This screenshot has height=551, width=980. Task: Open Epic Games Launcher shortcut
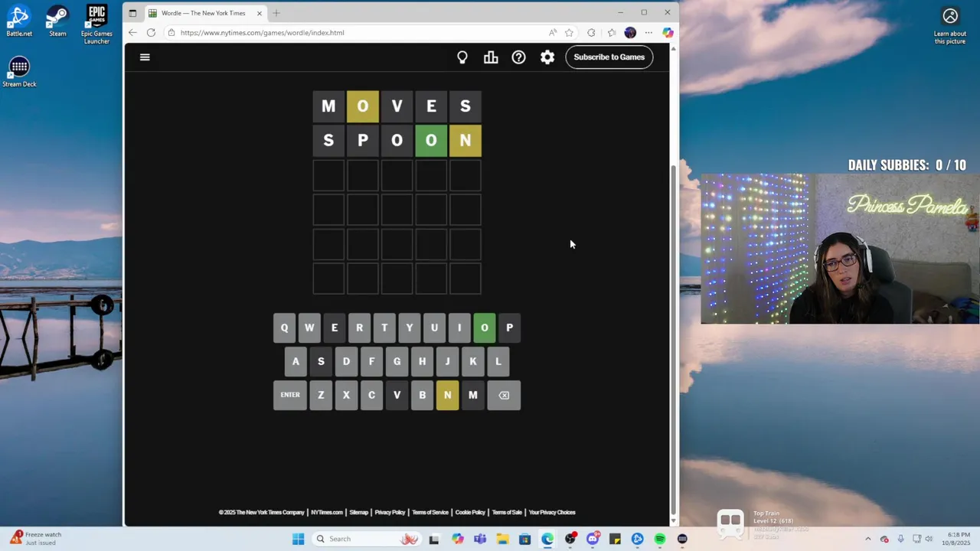[x=96, y=24]
